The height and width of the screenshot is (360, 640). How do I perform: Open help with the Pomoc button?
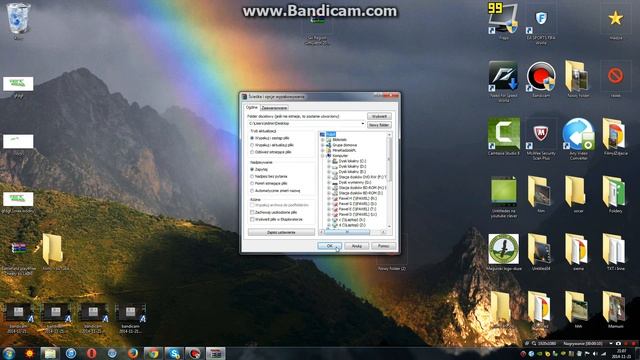tap(383, 246)
